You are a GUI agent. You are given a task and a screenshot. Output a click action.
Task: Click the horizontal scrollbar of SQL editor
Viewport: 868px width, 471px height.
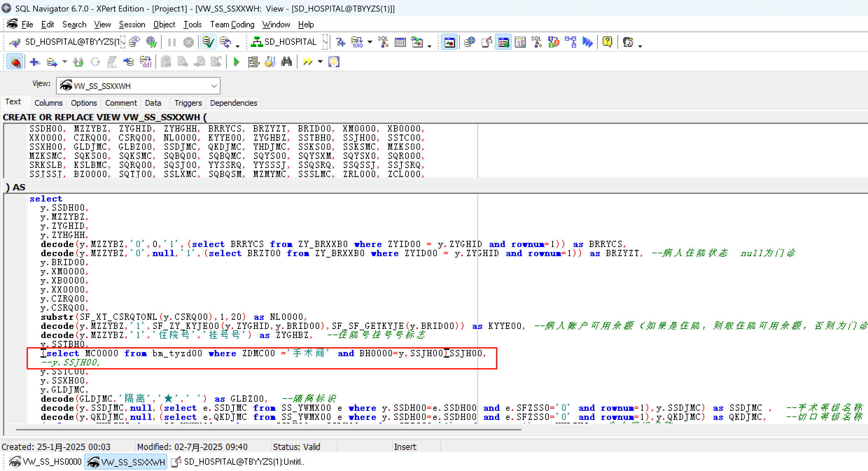click(266, 429)
